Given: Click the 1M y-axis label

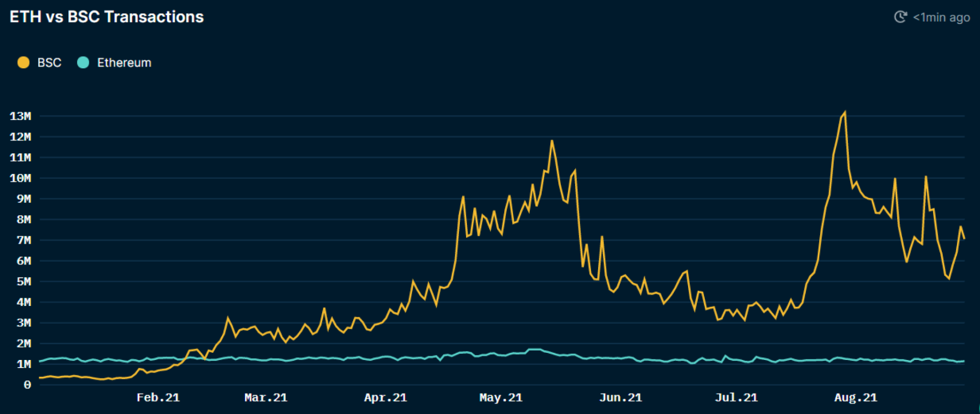Looking at the screenshot, I should (24, 364).
